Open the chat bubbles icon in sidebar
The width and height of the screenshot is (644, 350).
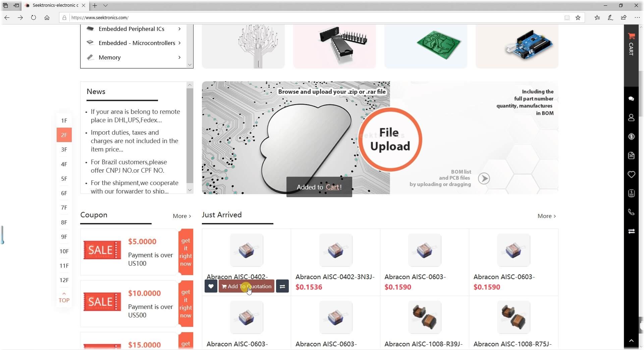[631, 98]
